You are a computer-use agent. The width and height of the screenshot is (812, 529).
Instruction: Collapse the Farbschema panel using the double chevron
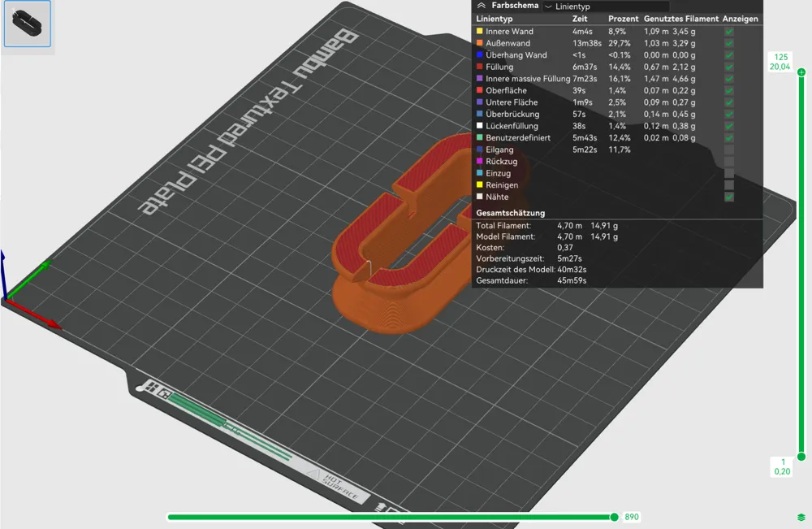[482, 6]
